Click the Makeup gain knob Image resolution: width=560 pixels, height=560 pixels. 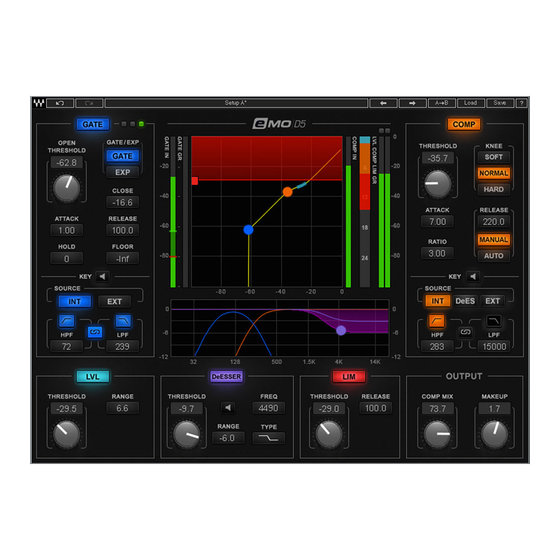(x=495, y=434)
